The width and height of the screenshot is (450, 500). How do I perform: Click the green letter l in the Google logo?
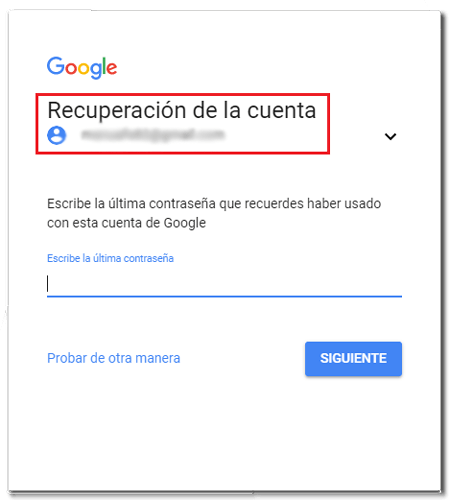point(104,65)
